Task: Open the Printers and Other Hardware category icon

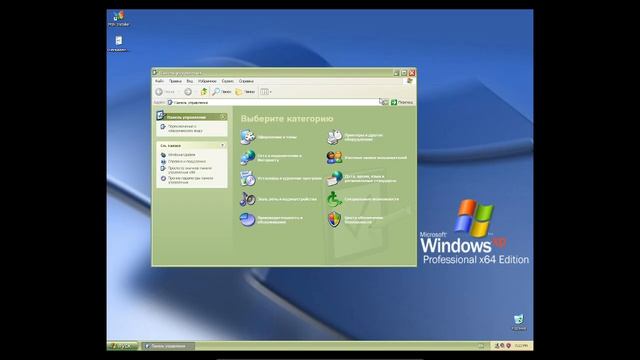Action: click(x=334, y=137)
